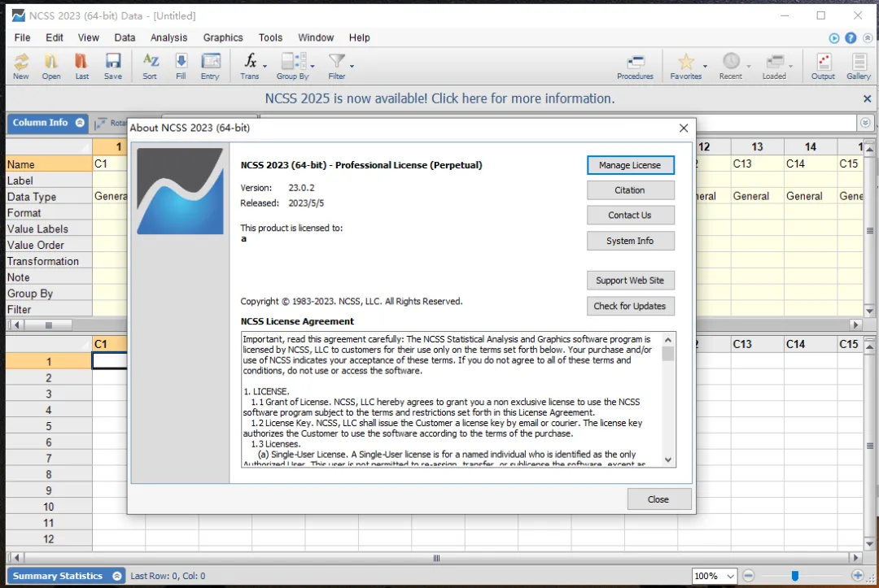
Task: Click the System Info button
Action: 630,241
